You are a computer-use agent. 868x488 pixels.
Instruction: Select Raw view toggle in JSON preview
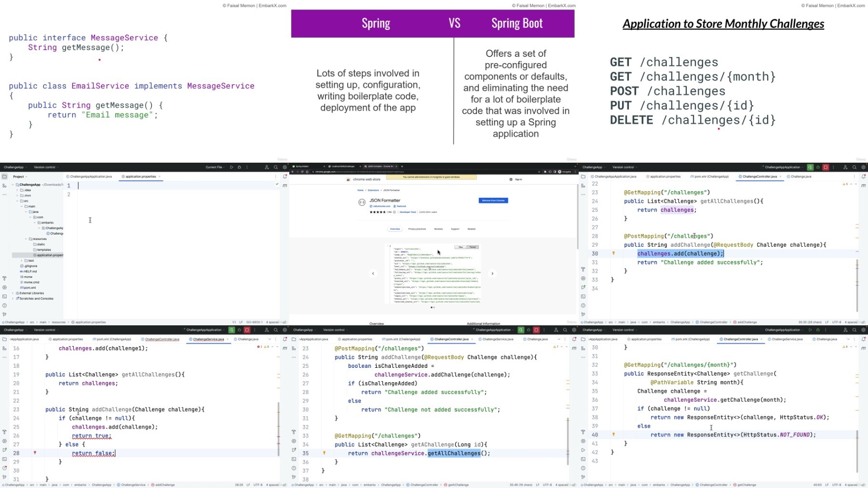[x=461, y=247]
